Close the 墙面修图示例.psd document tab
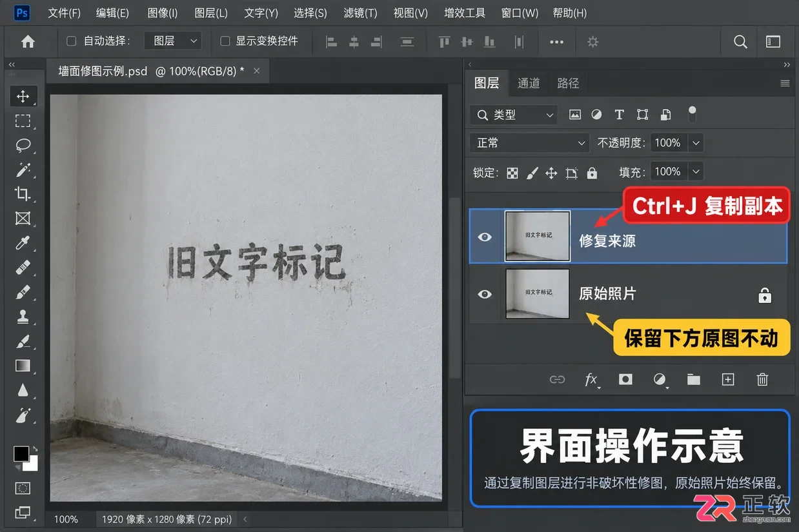The image size is (799, 532). pyautogui.click(x=256, y=71)
